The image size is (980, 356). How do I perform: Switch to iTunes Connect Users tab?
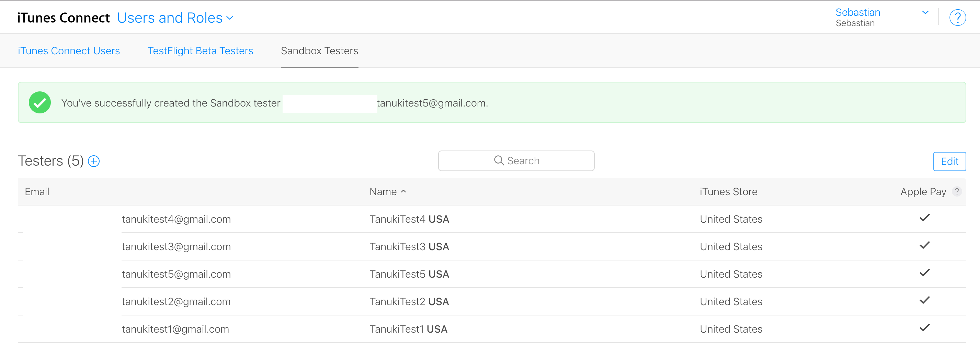click(69, 51)
